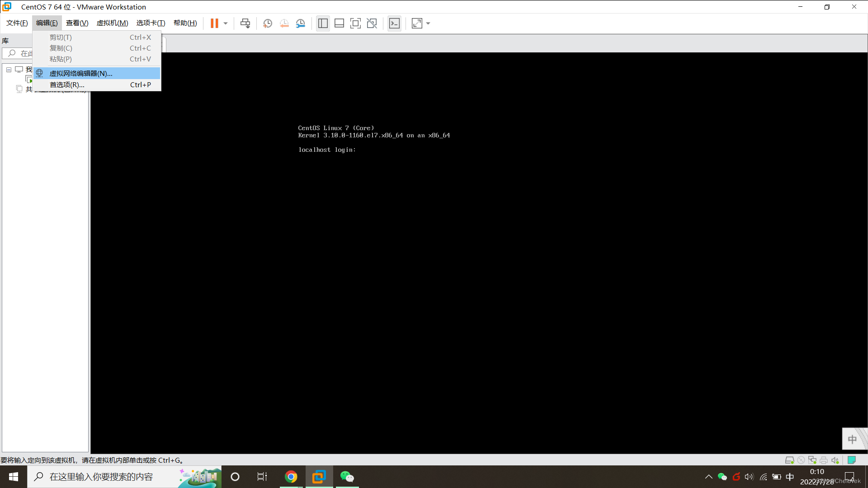Open the power options dropdown arrow
868x488 pixels.
226,23
